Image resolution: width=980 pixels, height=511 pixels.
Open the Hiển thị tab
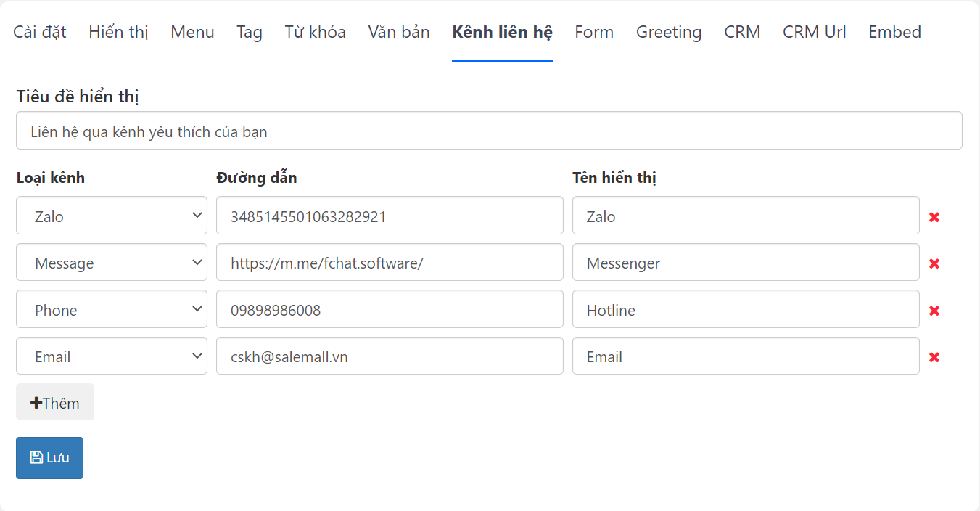pos(119,32)
